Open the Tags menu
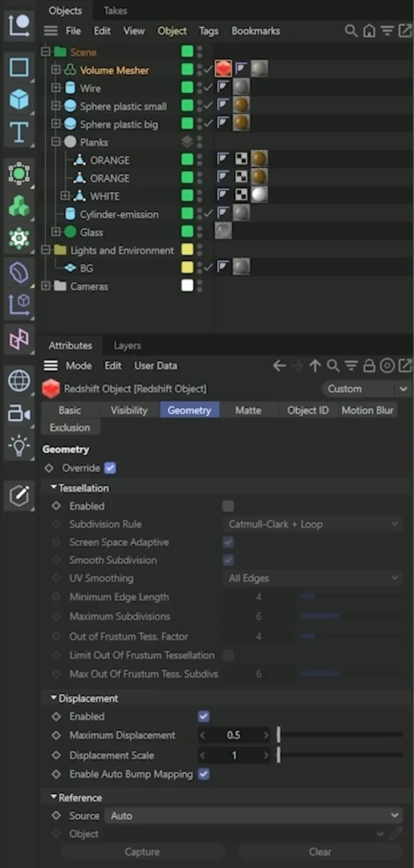Screen dimensions: 414x868 point(208,31)
